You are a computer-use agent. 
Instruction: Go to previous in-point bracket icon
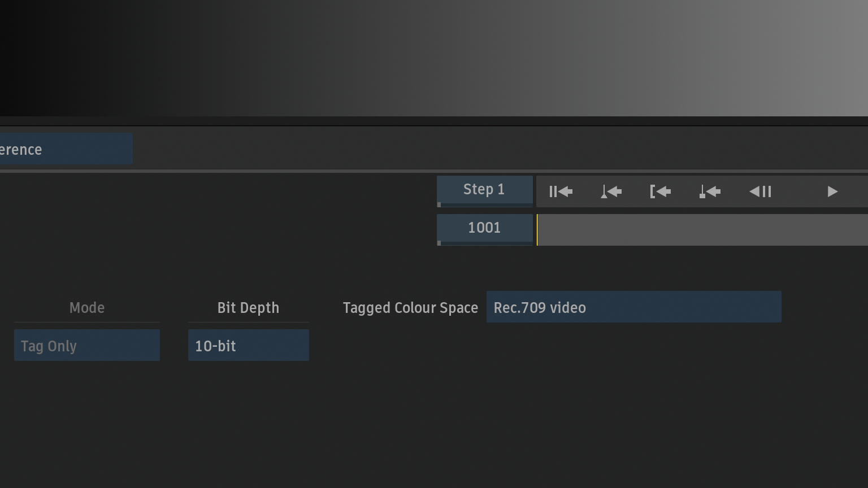(660, 191)
